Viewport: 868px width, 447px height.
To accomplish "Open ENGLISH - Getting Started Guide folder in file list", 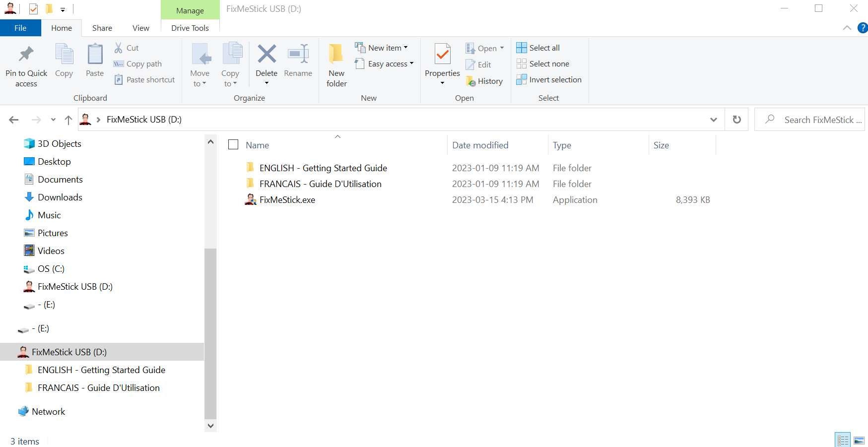I will tap(323, 168).
